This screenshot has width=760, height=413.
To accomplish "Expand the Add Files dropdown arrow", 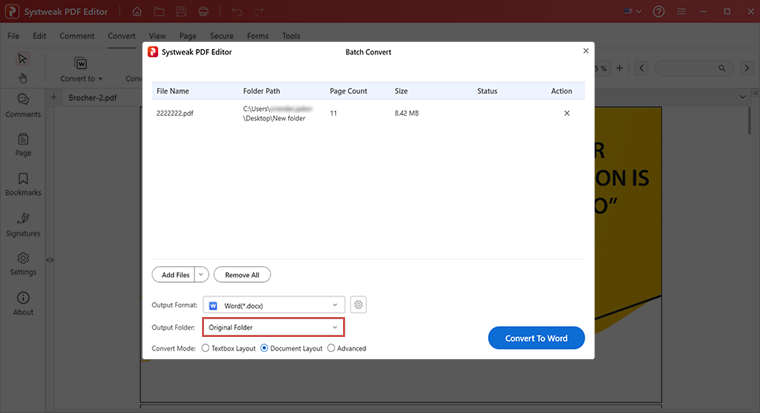I will 201,275.
